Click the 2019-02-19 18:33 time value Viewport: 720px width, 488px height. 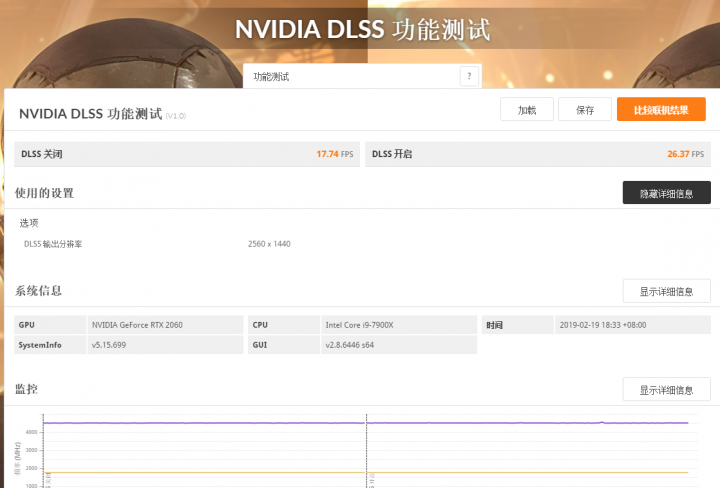point(603,325)
